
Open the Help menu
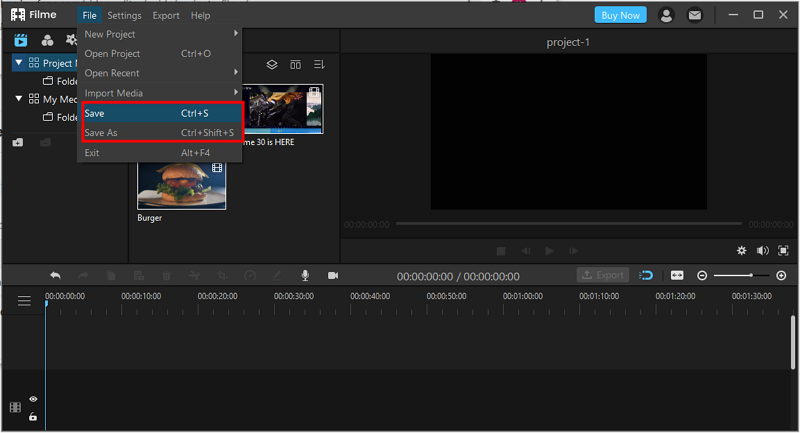tap(201, 15)
